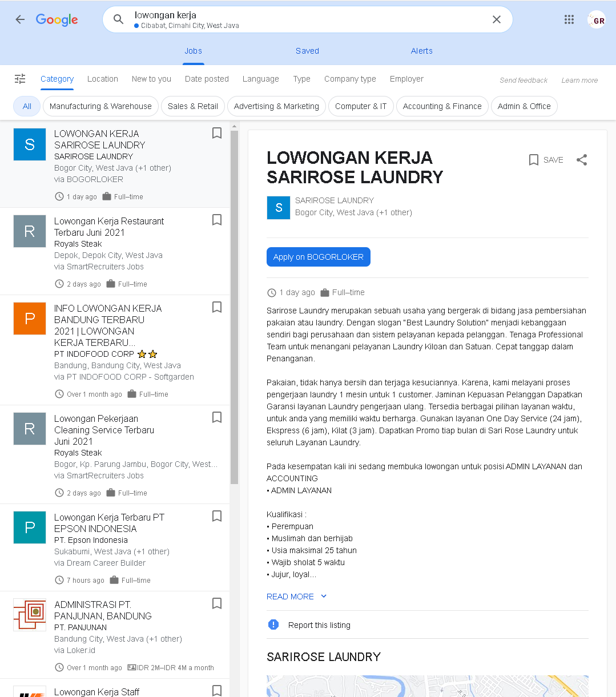
Task: Open the Location filter
Action: (x=103, y=79)
